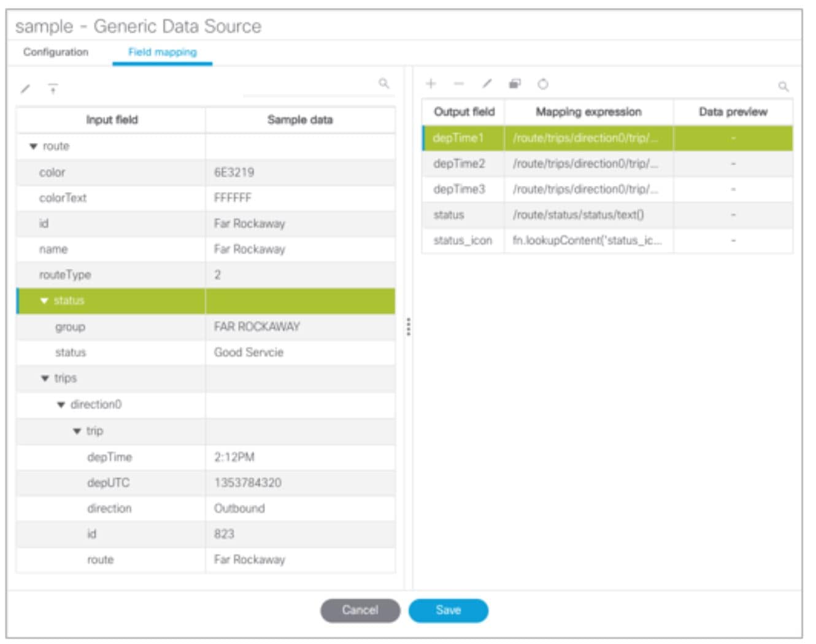Cancel the data source edits
816x644 pixels.
[360, 610]
